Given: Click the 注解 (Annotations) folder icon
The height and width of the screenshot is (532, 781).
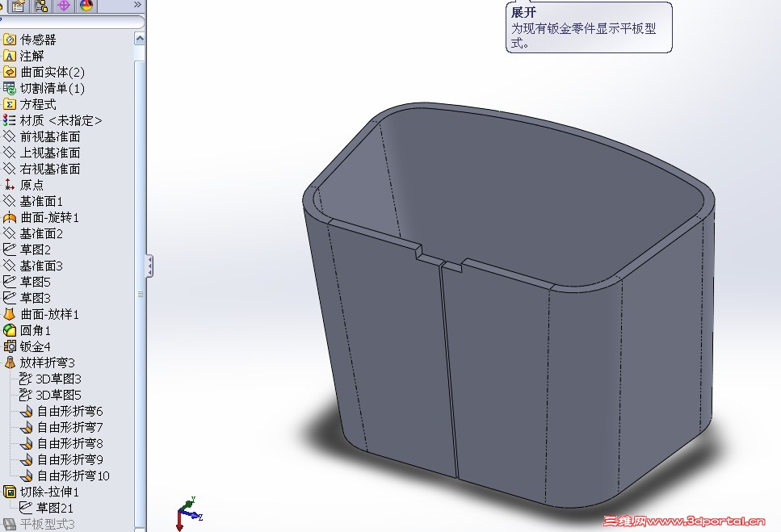Looking at the screenshot, I should 11,56.
